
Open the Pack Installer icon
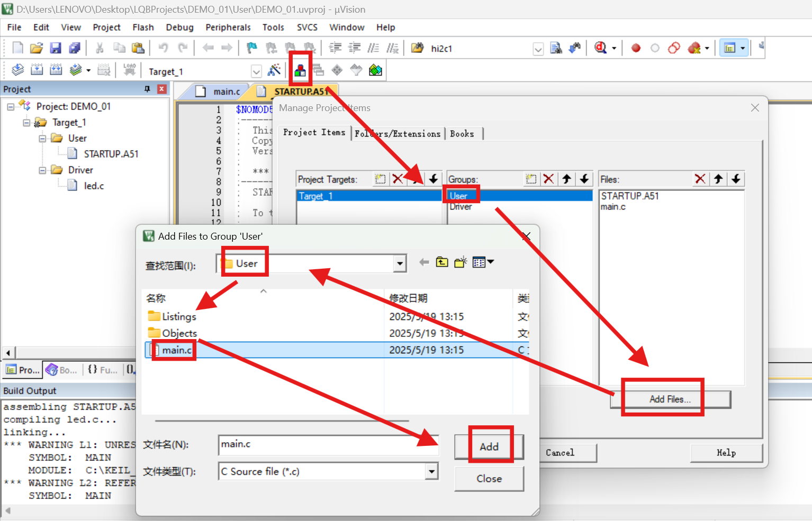pyautogui.click(x=375, y=70)
